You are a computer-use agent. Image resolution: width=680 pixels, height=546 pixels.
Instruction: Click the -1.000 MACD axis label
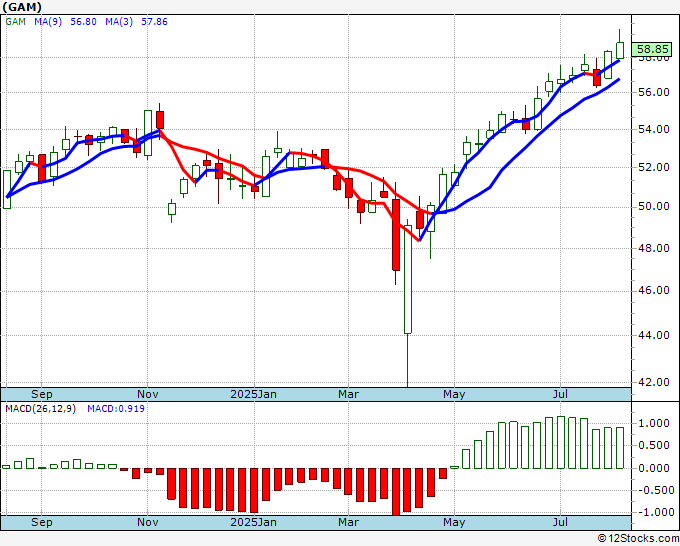pyautogui.click(x=655, y=513)
